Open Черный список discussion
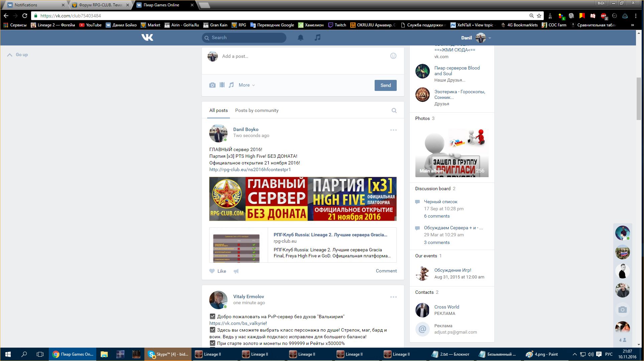The width and height of the screenshot is (644, 361). point(440,202)
